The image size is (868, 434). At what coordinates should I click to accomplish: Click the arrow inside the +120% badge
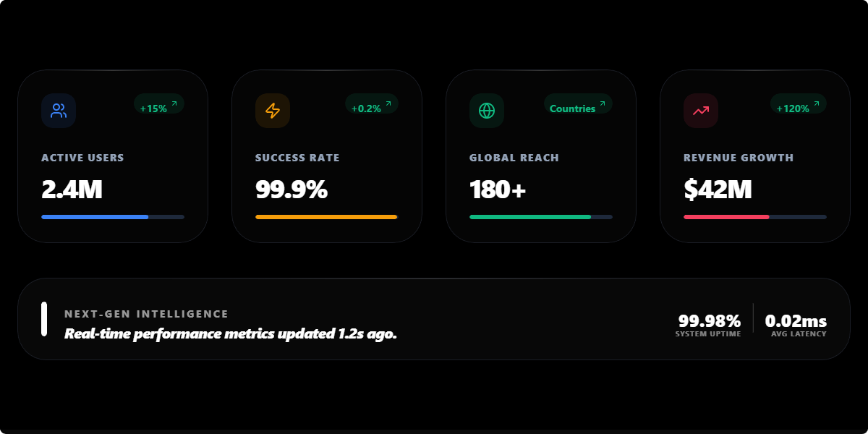point(816,102)
